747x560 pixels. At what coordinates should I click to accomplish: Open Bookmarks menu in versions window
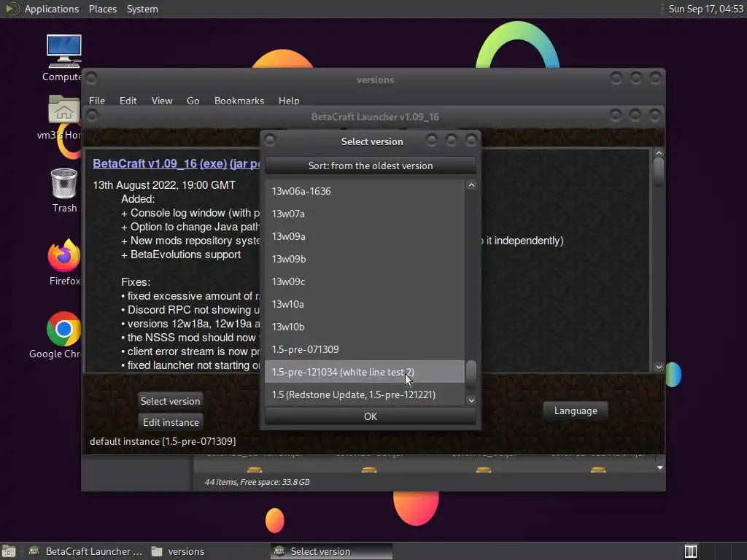[x=239, y=101]
